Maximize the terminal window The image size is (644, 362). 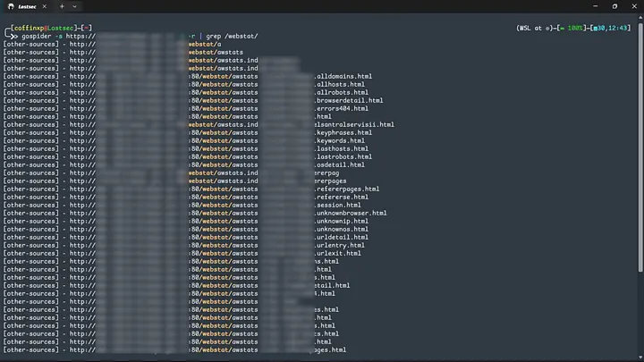(614, 6)
